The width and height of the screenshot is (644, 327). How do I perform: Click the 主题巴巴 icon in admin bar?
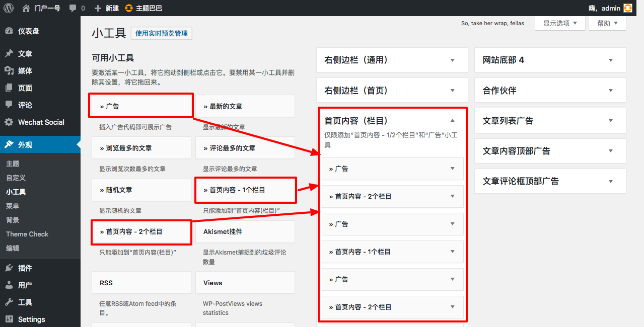click(x=129, y=8)
